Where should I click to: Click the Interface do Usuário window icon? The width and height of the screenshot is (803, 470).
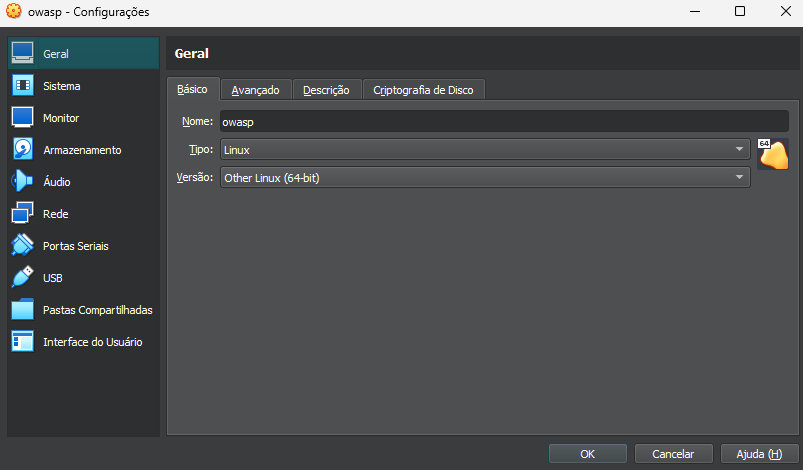click(x=23, y=341)
